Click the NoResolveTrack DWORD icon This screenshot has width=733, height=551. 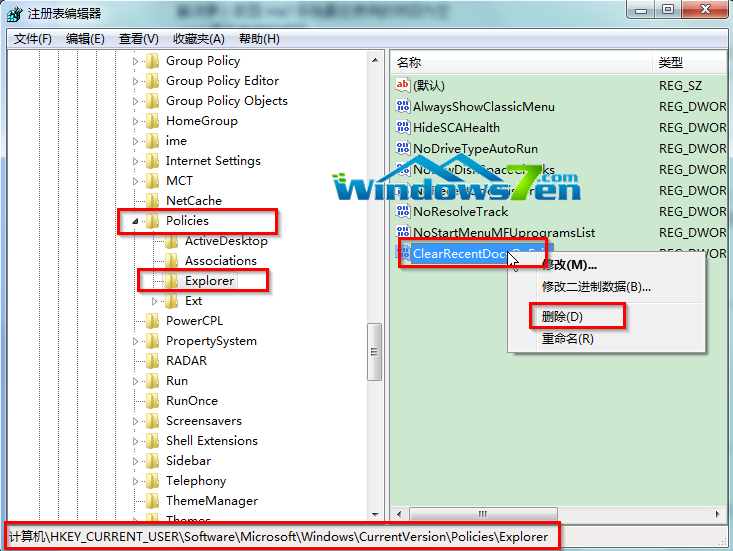click(x=402, y=211)
